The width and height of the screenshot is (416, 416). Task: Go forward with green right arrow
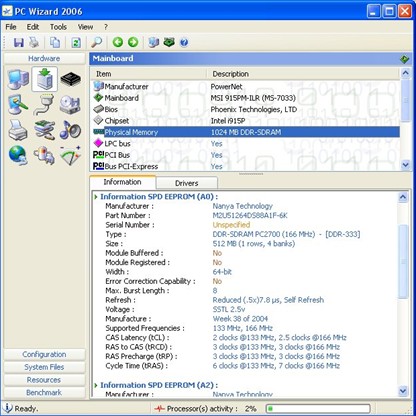point(133,42)
